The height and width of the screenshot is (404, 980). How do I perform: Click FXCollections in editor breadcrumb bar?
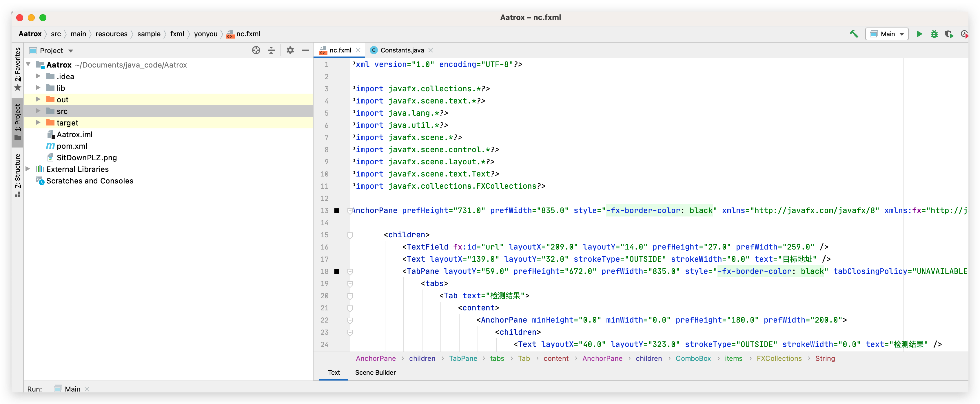click(779, 358)
